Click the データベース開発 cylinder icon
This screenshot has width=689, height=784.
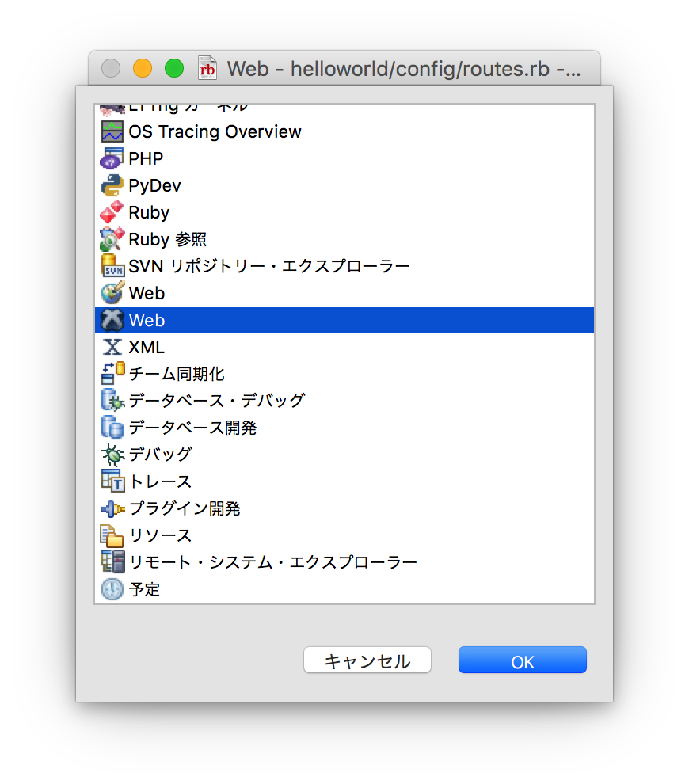point(112,428)
